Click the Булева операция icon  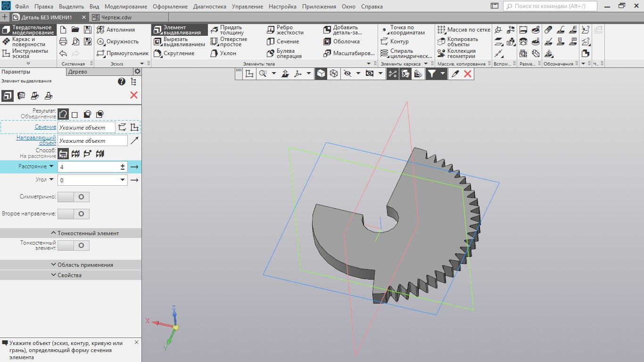click(284, 53)
